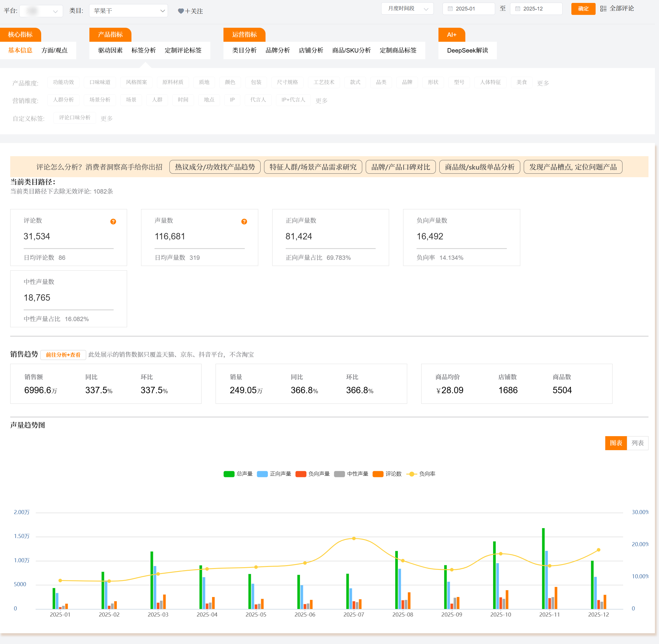
Task: Click the heart icon to follow category
Action: point(181,11)
